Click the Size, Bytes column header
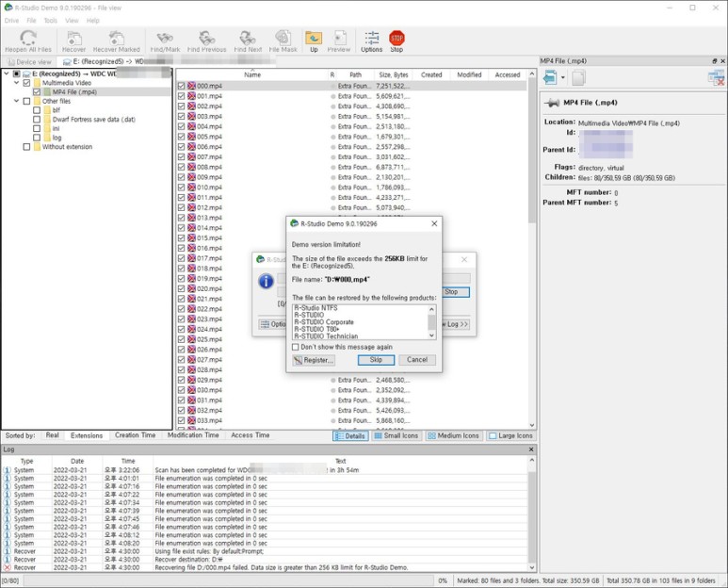 point(393,74)
